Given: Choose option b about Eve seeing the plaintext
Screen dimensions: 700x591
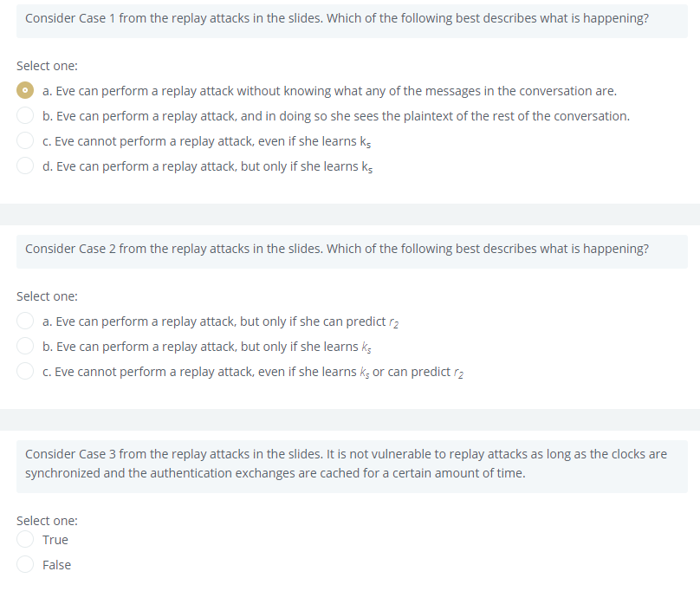Looking at the screenshot, I should (25, 115).
